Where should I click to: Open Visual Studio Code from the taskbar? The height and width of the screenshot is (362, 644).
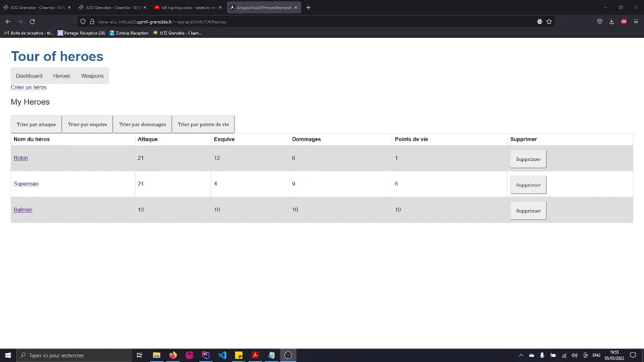point(222,355)
